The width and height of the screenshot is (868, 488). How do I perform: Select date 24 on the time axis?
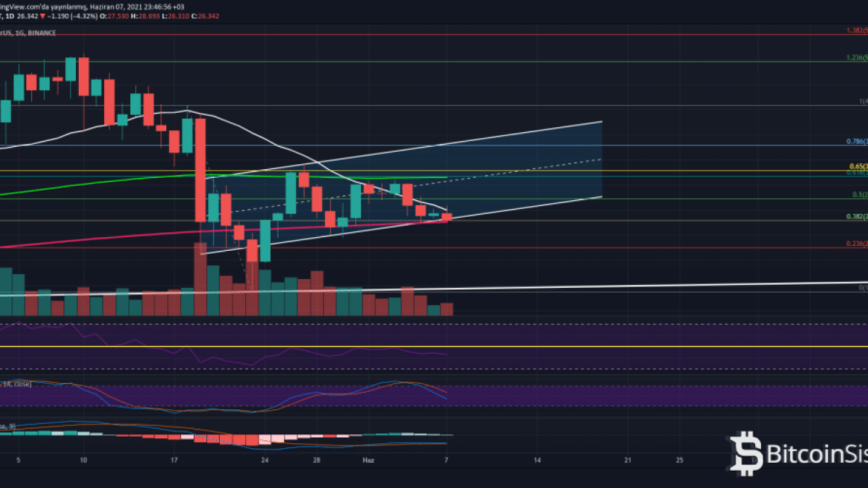(265, 459)
